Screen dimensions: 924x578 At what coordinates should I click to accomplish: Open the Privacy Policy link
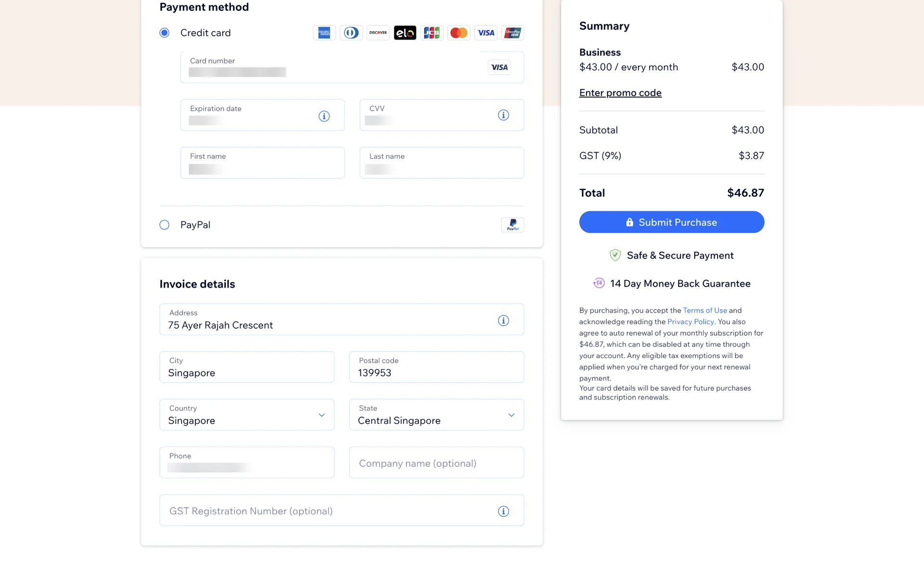690,322
